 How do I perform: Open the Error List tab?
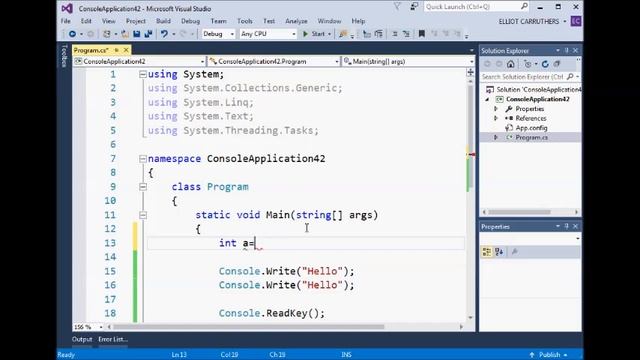(113, 339)
